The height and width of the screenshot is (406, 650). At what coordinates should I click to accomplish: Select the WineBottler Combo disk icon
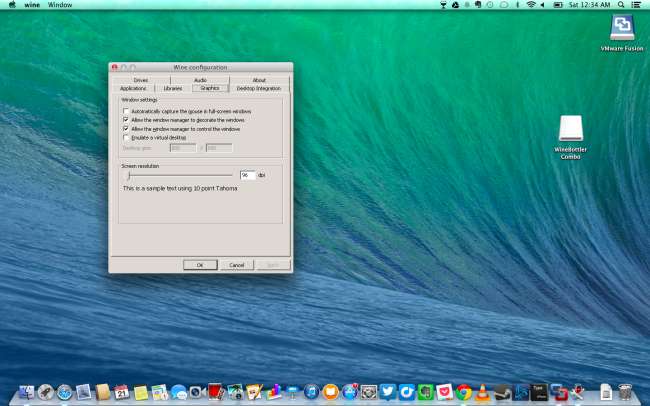pyautogui.click(x=571, y=128)
